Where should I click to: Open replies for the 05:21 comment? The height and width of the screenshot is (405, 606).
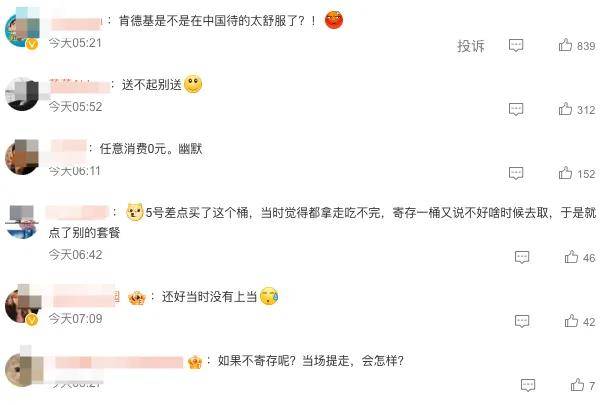(516, 46)
